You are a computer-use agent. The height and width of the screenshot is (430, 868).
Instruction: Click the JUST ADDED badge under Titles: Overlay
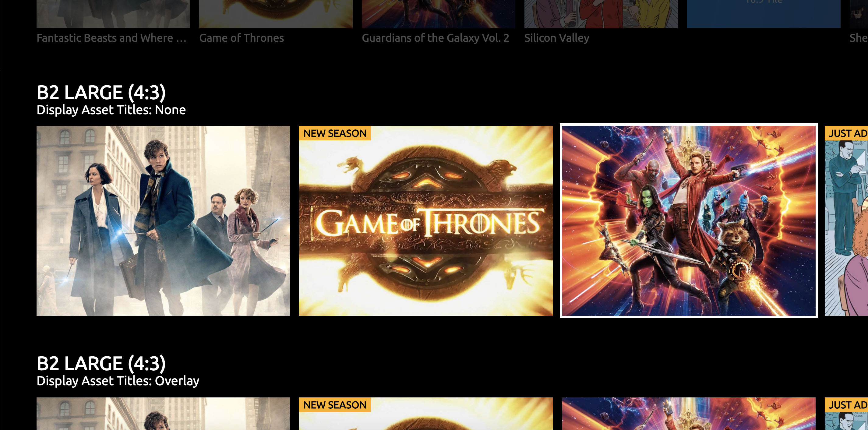click(x=846, y=405)
